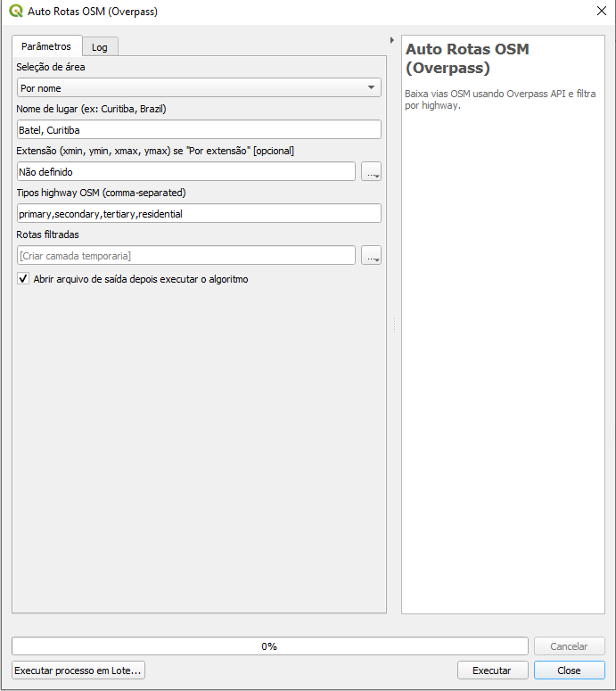This screenshot has width=616, height=691.
Task: Click the Nome de lugar text field
Action: (x=199, y=129)
